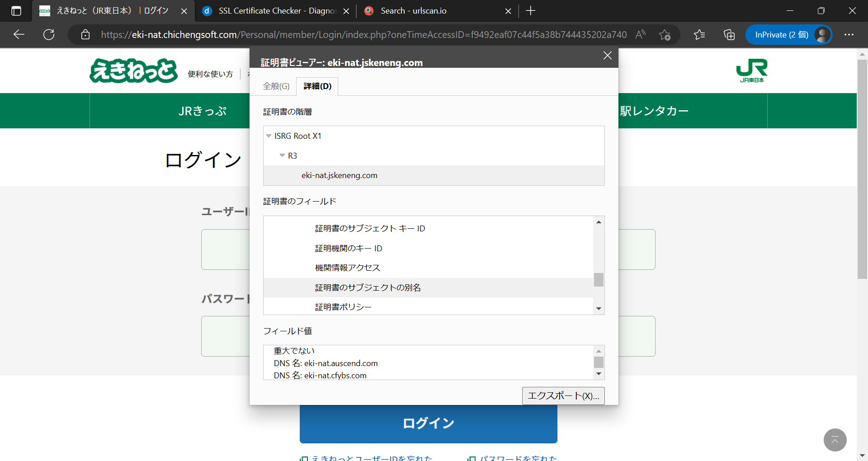Open the 便利な使い方 link
Viewport: 868px width, 461px height.
pos(210,74)
